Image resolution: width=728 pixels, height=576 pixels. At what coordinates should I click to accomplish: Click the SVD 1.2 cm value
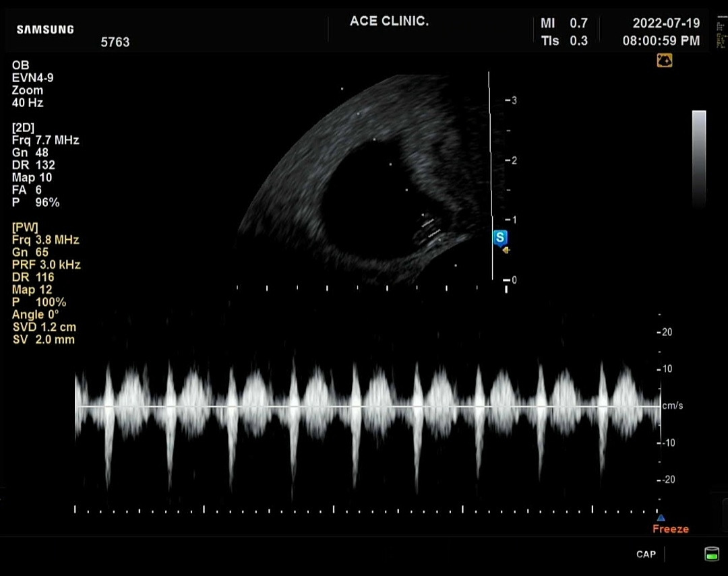(x=44, y=327)
